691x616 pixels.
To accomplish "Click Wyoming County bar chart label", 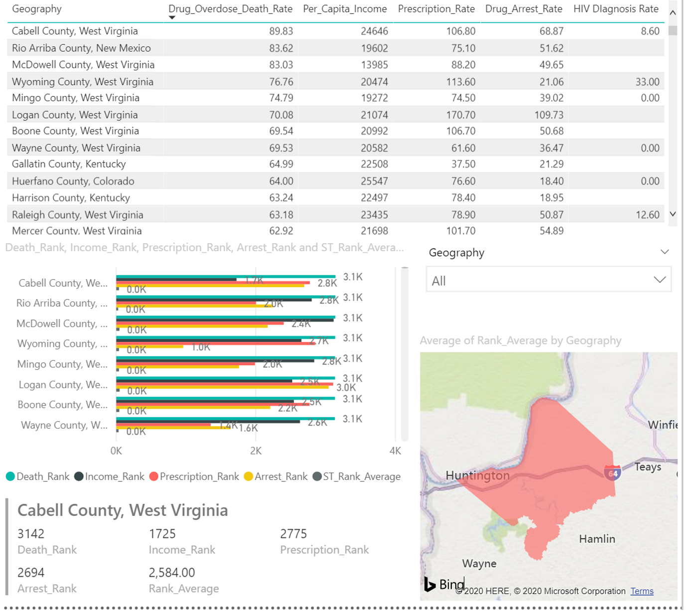I will [62, 343].
